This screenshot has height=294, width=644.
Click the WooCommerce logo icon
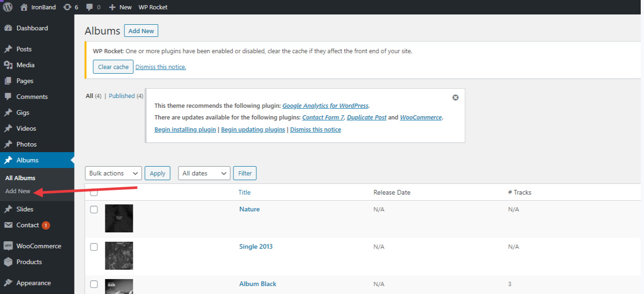8,246
